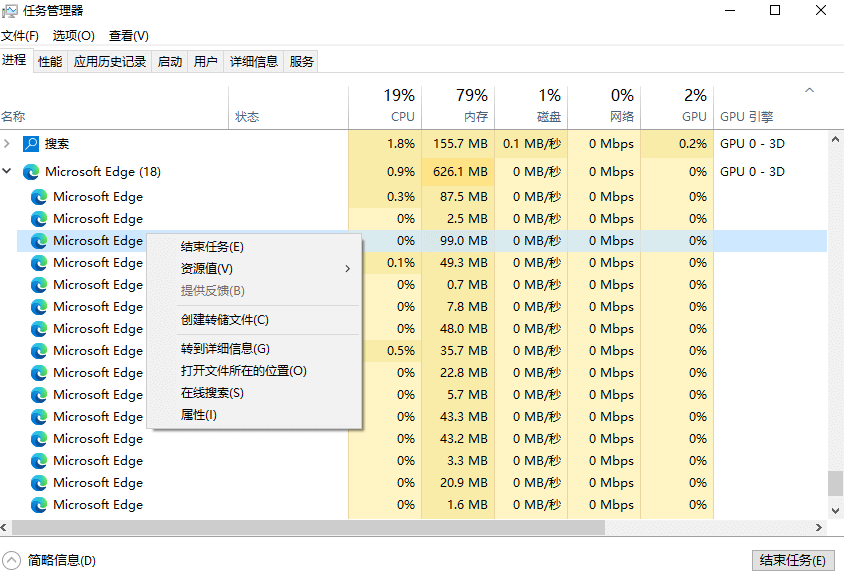Click the 结束任务 button at bottom right
This screenshot has width=844, height=581.
pos(793,560)
